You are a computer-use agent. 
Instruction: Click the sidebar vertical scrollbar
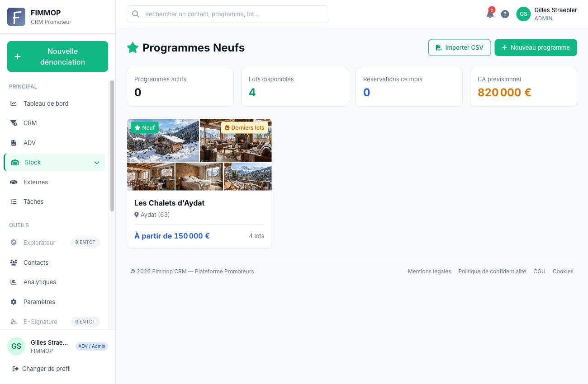click(x=112, y=146)
